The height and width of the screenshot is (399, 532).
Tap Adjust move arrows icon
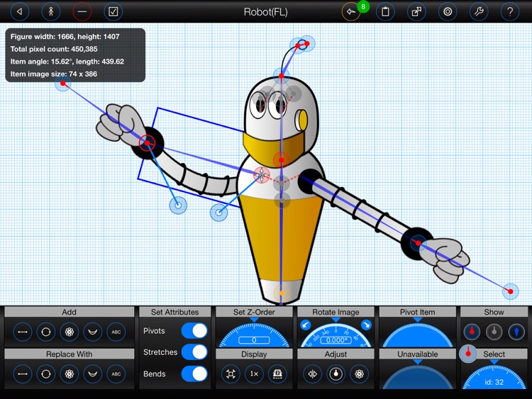(313, 374)
